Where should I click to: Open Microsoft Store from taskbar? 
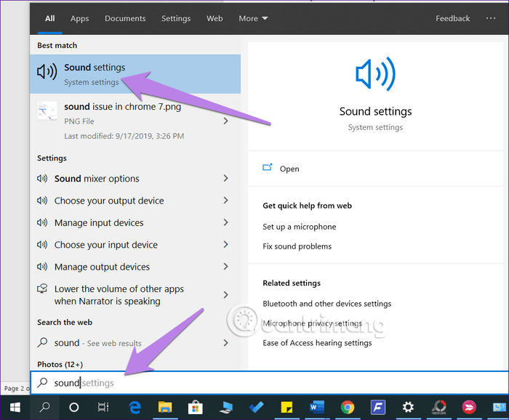[195, 408]
